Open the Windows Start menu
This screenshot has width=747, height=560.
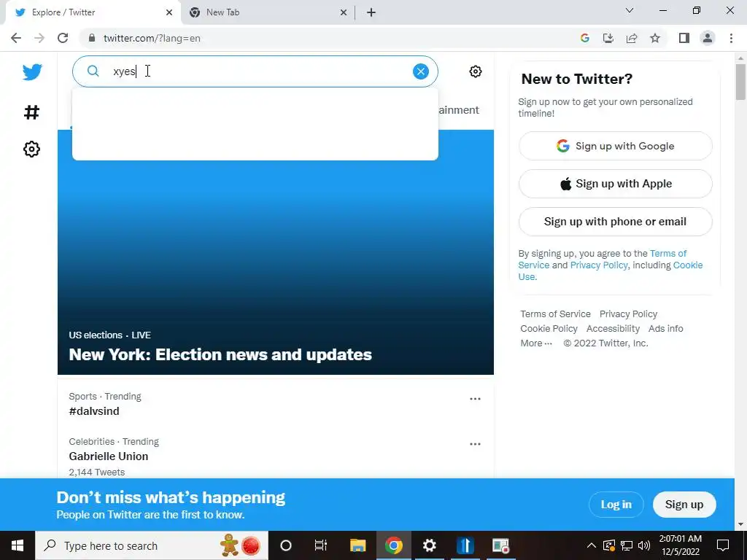tap(18, 545)
